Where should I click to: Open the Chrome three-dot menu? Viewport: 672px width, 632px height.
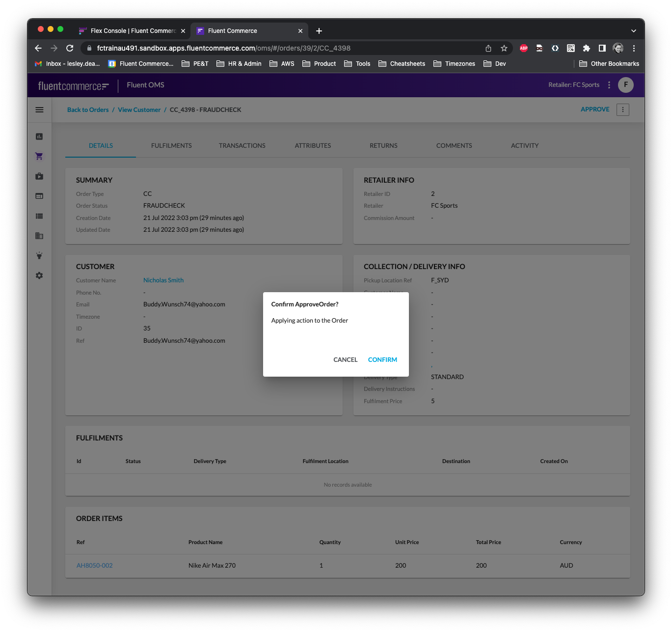pyautogui.click(x=634, y=48)
